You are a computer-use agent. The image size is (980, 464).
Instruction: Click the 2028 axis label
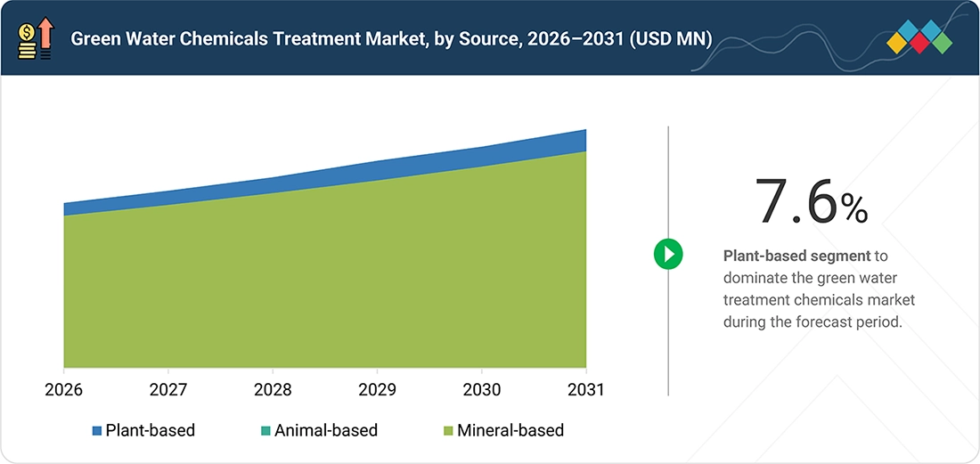coord(273,390)
